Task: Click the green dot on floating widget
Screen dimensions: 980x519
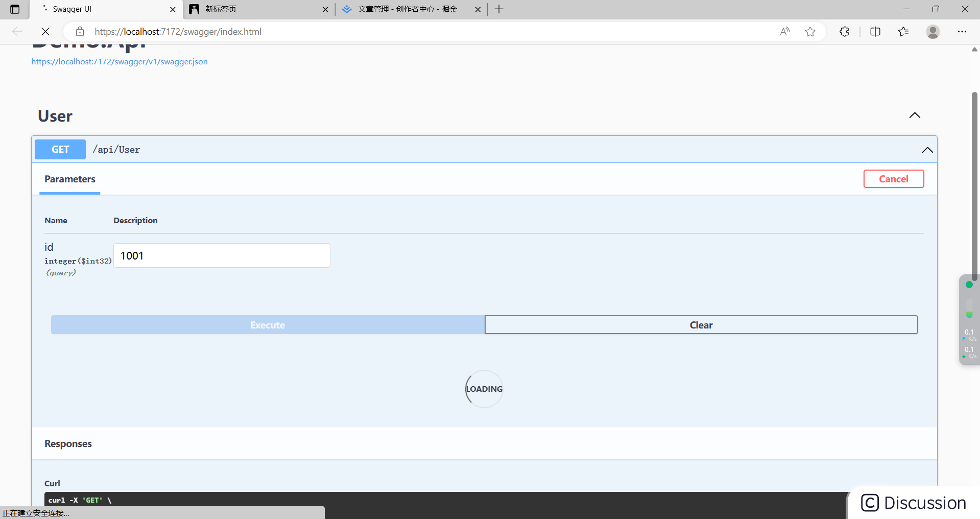Action: pos(969,285)
